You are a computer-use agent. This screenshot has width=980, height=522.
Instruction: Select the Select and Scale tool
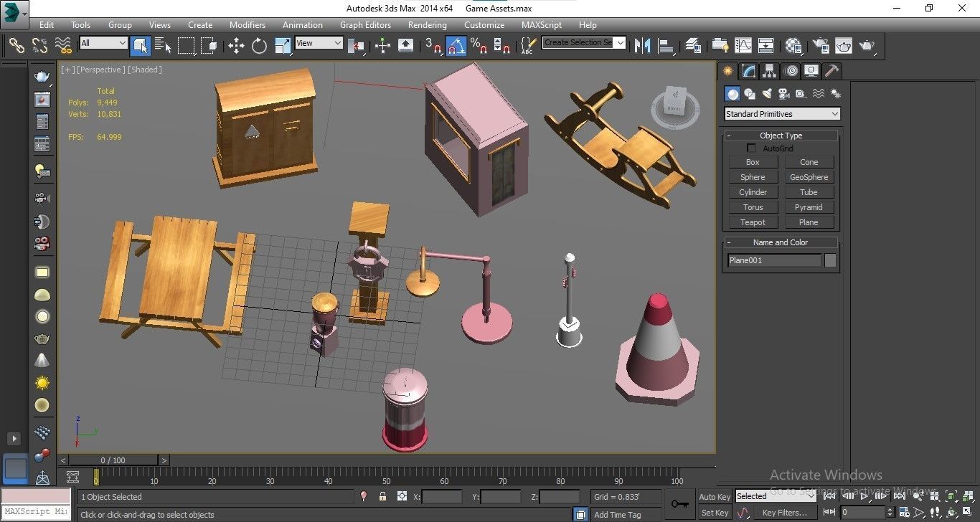[283, 46]
